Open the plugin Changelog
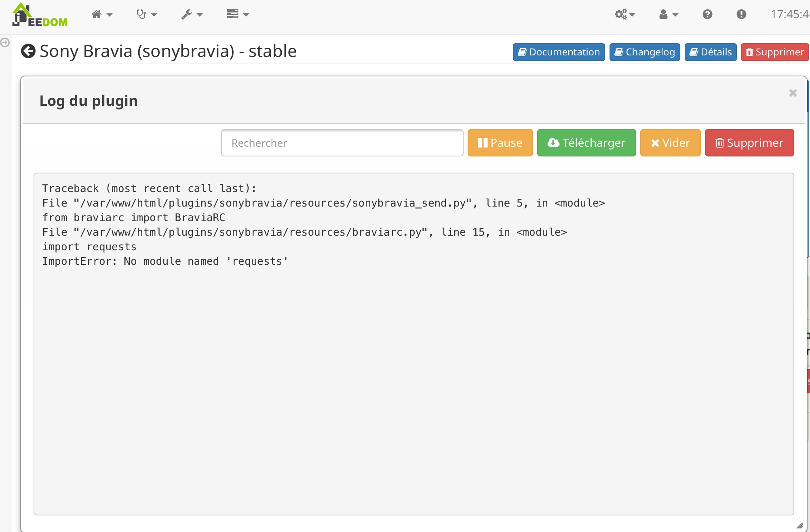This screenshot has width=810, height=532. 645,52
